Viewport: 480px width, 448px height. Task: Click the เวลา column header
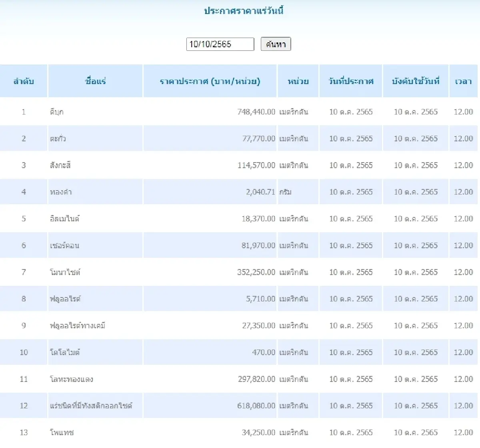coord(464,80)
